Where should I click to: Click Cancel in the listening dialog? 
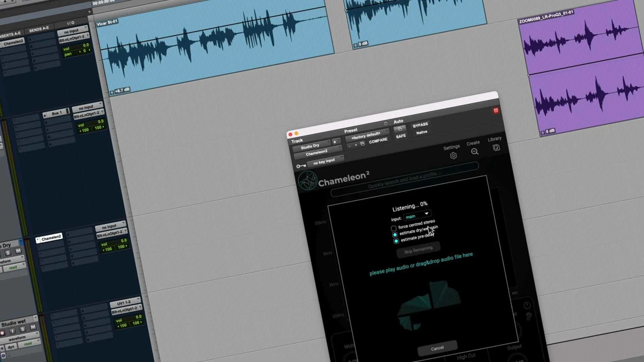click(x=437, y=349)
